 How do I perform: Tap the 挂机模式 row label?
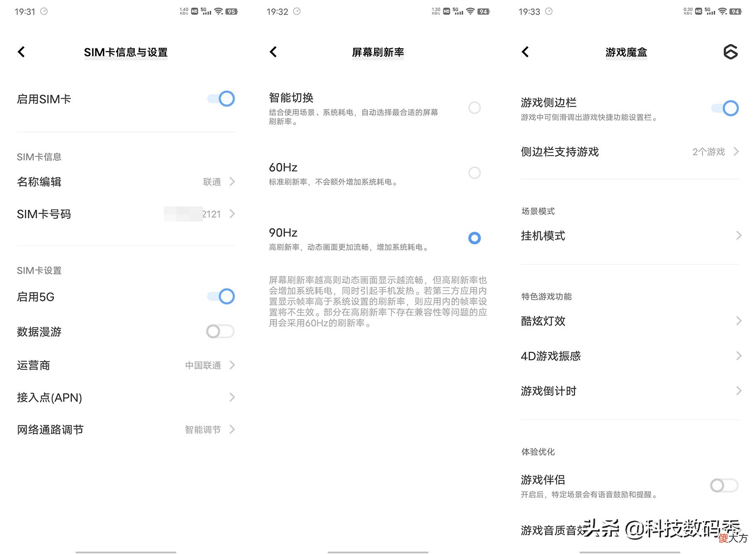[x=543, y=235]
